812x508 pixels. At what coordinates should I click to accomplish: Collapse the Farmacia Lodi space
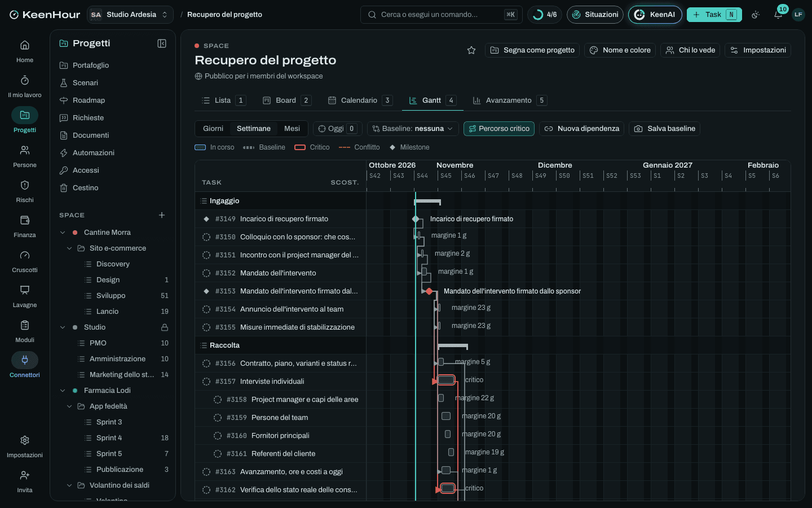coord(63,391)
